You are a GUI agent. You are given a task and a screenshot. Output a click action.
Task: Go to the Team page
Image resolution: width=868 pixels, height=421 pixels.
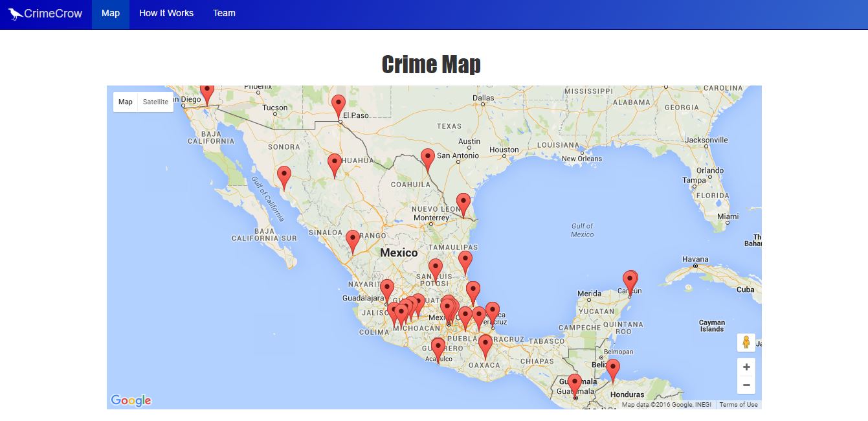click(224, 14)
